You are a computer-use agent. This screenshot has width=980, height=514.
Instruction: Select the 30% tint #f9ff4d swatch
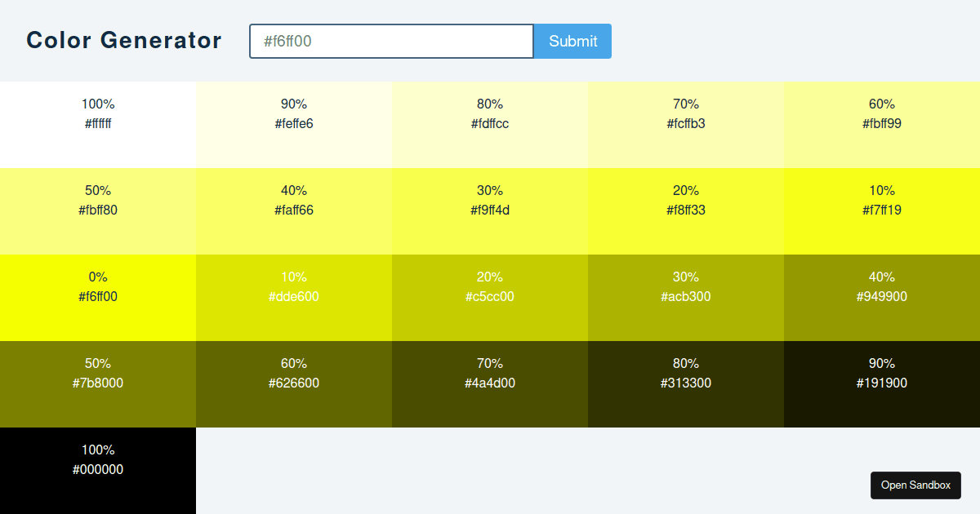click(x=490, y=210)
